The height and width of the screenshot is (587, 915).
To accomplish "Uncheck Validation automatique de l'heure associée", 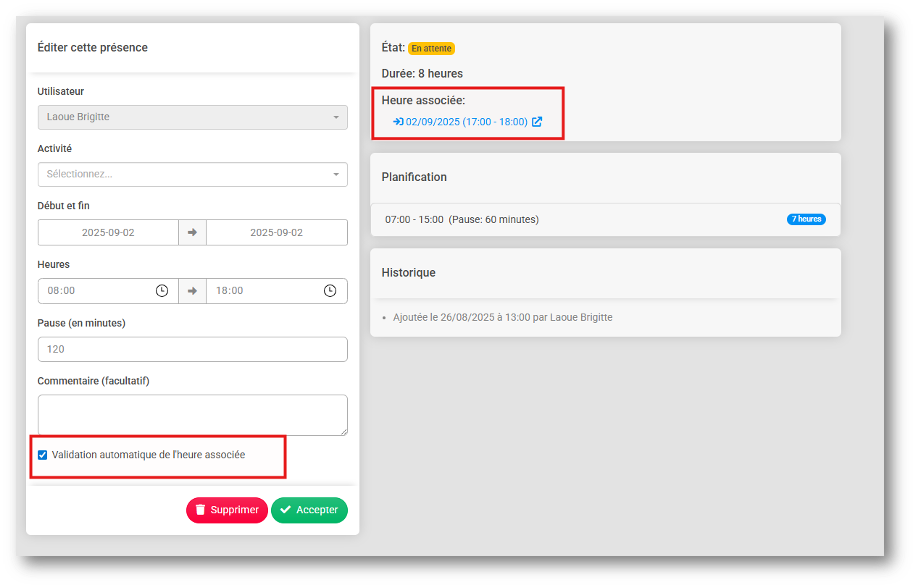I will click(x=42, y=455).
